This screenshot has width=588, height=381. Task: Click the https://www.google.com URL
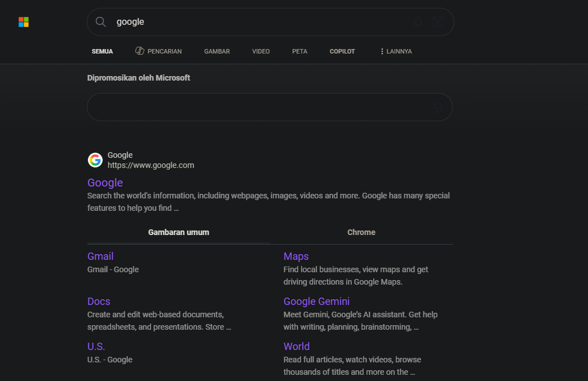(x=151, y=165)
